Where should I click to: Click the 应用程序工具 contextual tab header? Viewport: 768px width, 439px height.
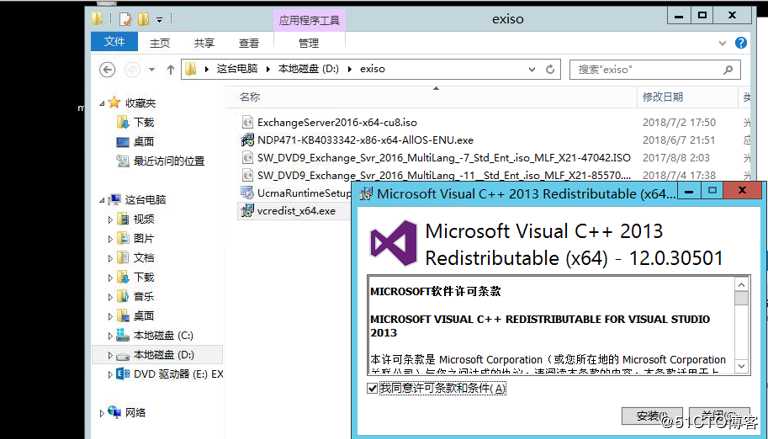click(309, 20)
